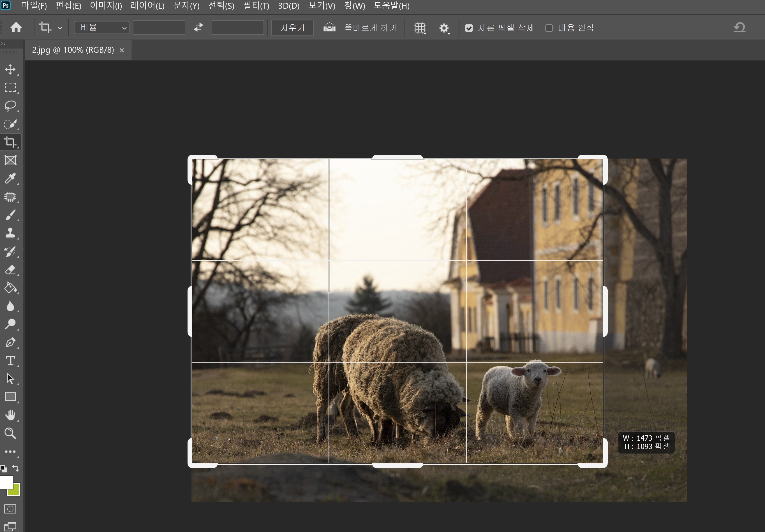This screenshot has width=765, height=532.
Task: Open crop overlay grid options
Action: coord(420,28)
